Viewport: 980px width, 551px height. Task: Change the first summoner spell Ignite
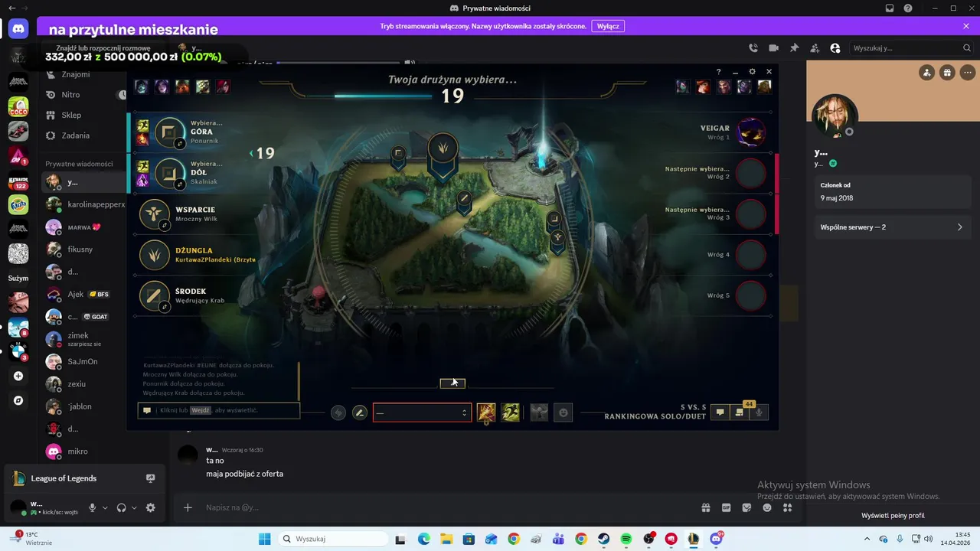coord(486,412)
